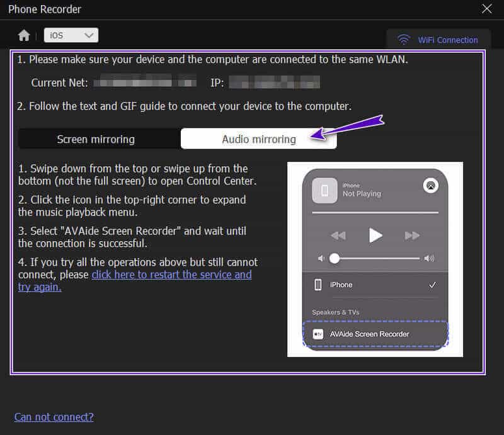Select the WiFi Connection tab
Screen dimensions: 504x435
pos(438,40)
